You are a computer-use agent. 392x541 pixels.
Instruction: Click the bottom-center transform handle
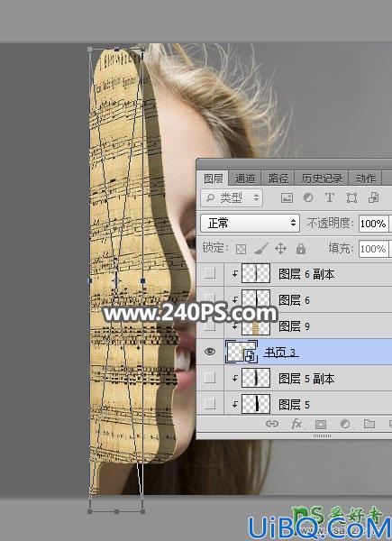tap(116, 511)
